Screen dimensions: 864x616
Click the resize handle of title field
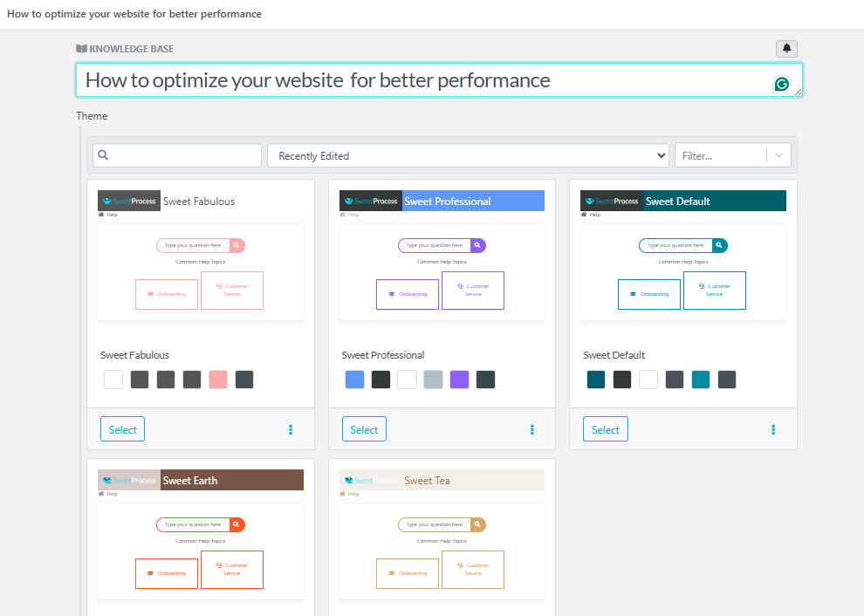[x=799, y=92]
